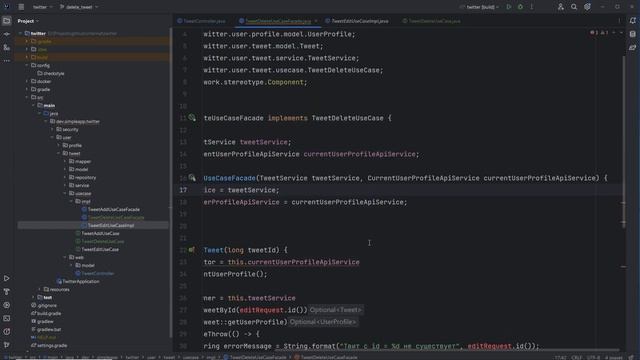Open the Services tool window
The height and width of the screenshot is (360, 640).
[7, 305]
